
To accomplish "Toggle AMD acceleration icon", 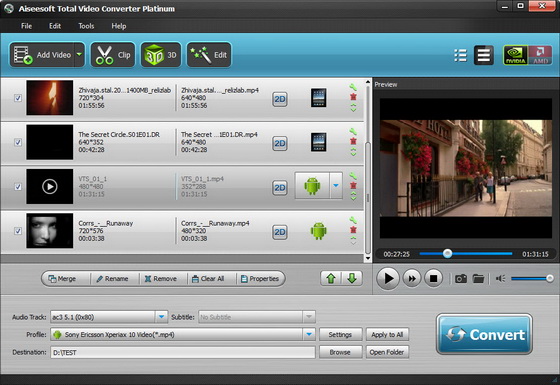I will [540, 55].
